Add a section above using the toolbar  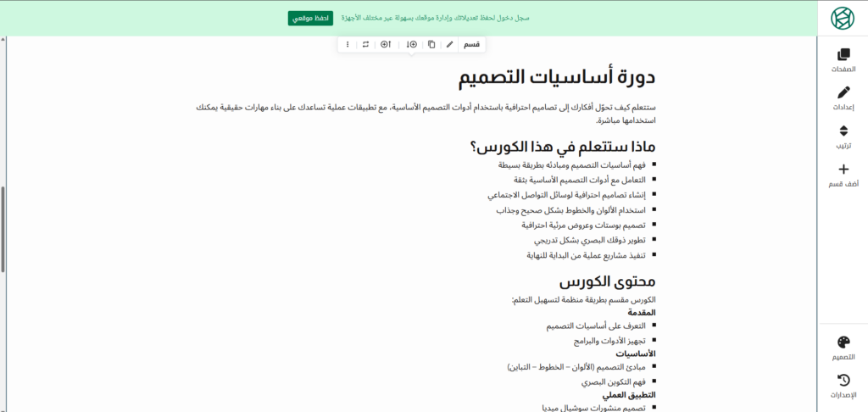click(386, 44)
